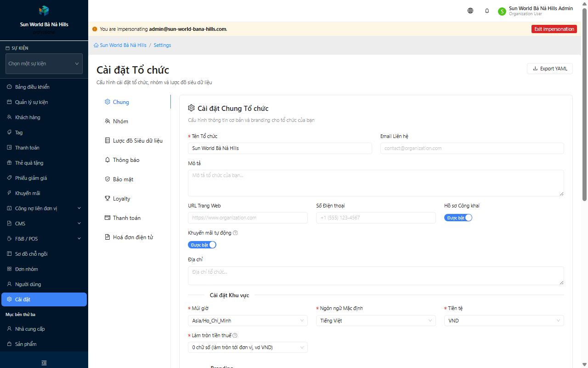Click the help icon beside Làm tròn tiền thuế

(x=235, y=335)
